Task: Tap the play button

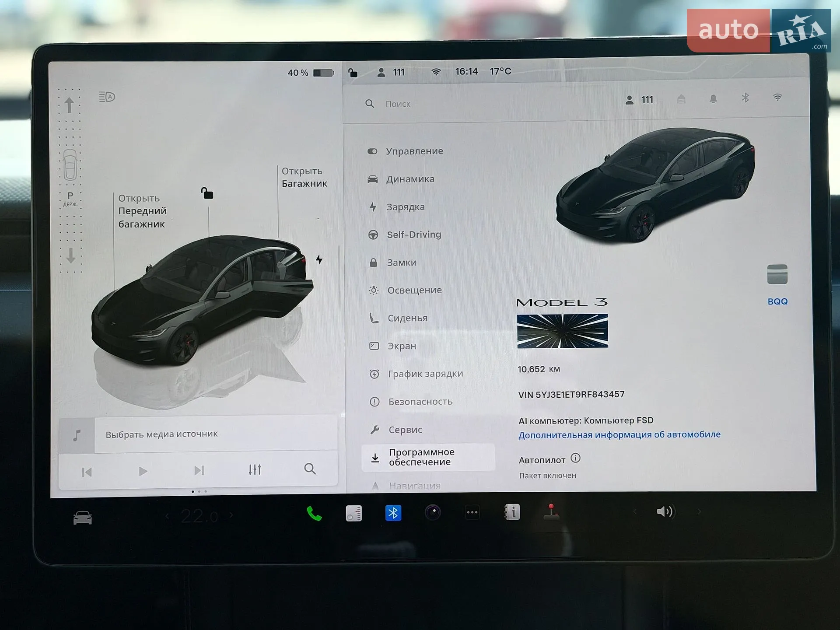Action: [x=143, y=471]
